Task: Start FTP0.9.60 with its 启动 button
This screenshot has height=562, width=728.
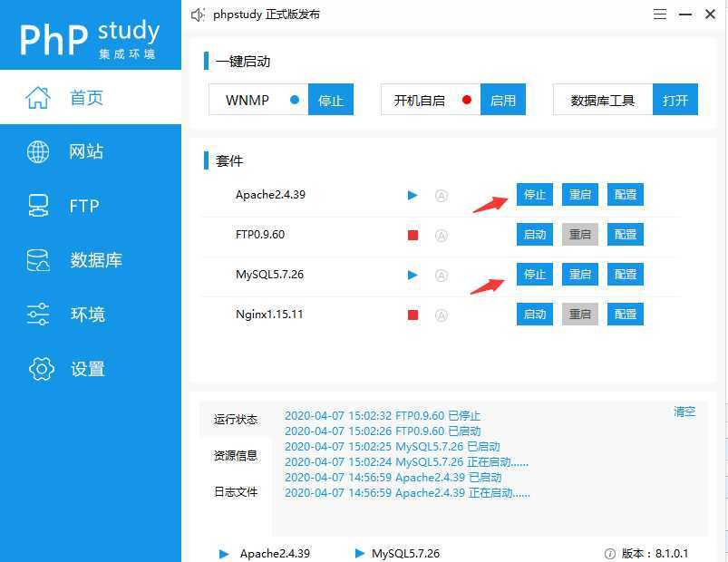Action: [534, 235]
